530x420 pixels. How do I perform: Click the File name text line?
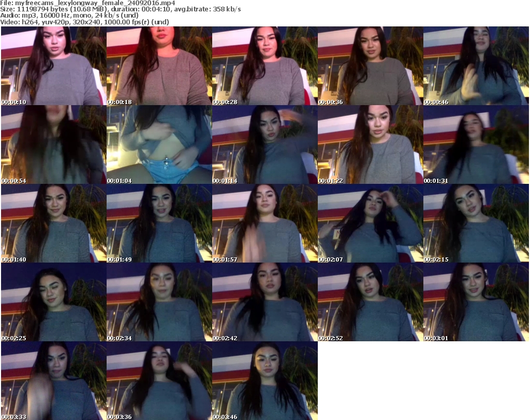point(88,3)
